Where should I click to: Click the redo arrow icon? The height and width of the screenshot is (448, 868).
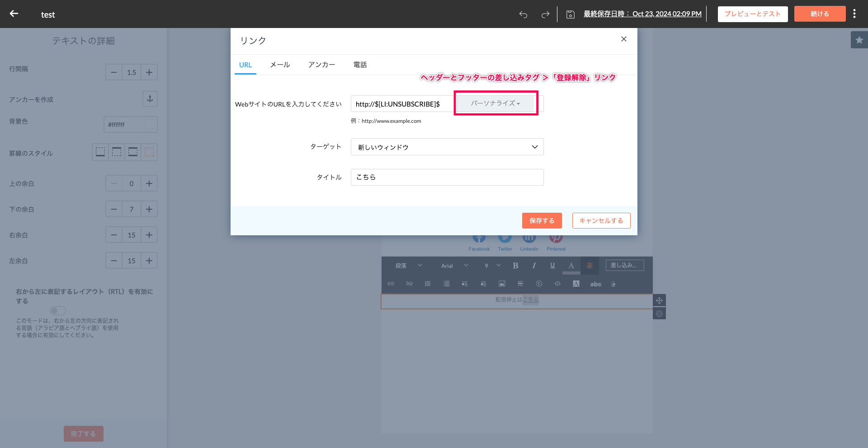[545, 14]
